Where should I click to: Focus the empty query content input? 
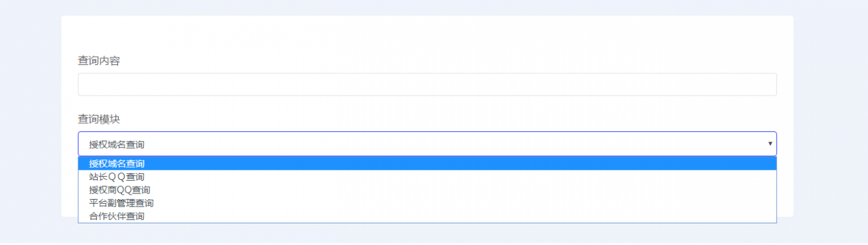point(427,85)
